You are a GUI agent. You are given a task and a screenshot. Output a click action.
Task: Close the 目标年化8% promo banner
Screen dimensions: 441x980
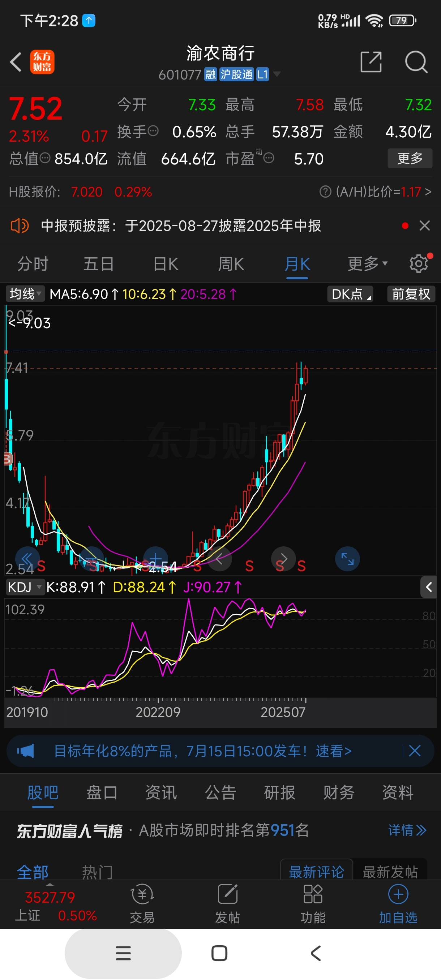415,751
